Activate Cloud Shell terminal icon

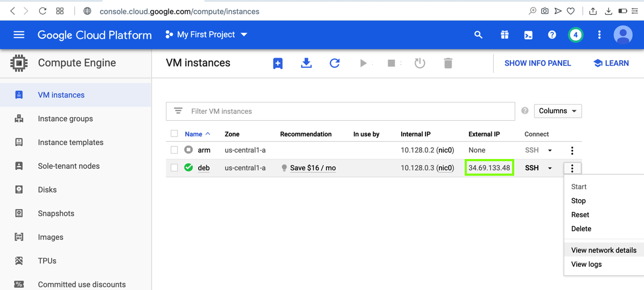pyautogui.click(x=529, y=35)
